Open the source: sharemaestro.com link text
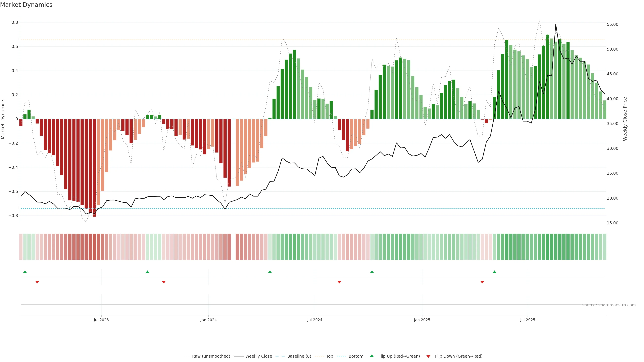 point(609,305)
